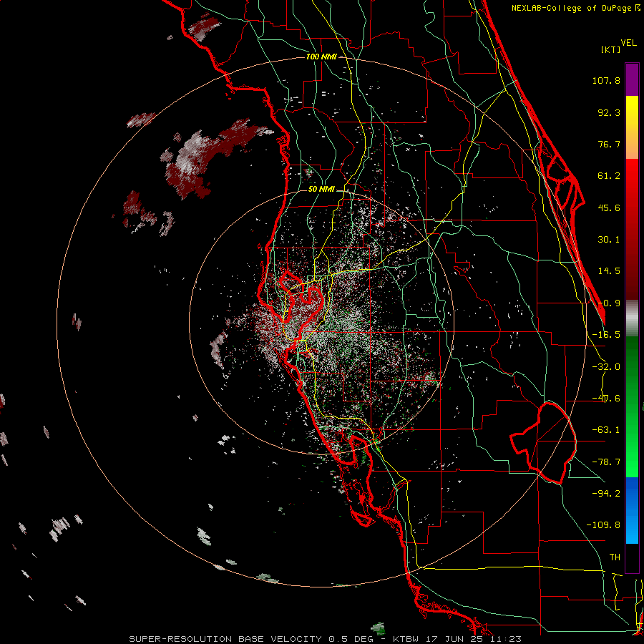This screenshot has width=644, height=644.
Task: Click the blue segment of velocity color bar
Action: [632, 510]
